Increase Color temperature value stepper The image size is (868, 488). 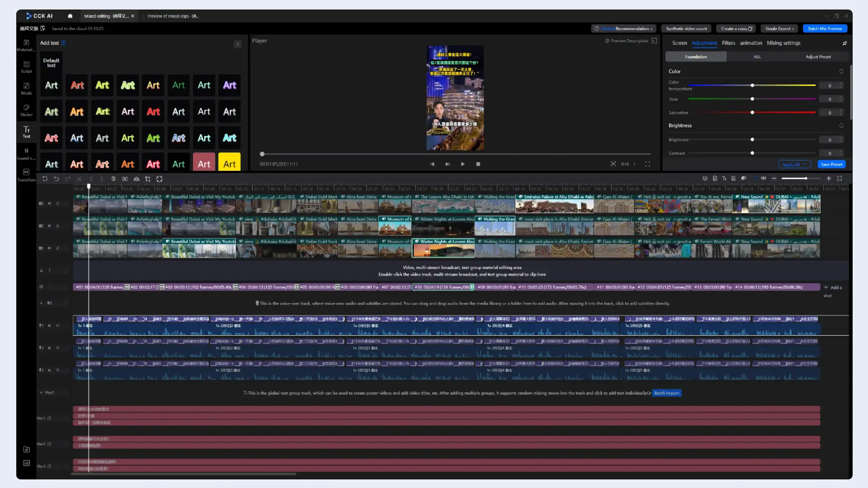coord(840,84)
